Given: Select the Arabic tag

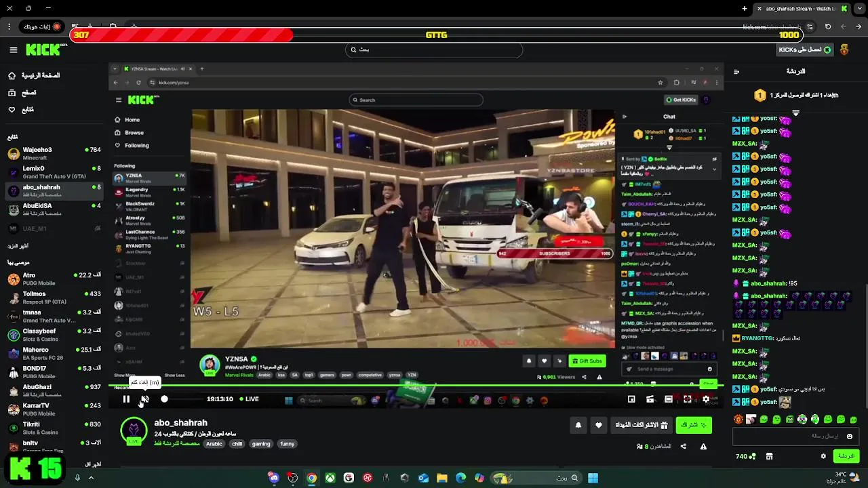Looking at the screenshot, I should click(x=214, y=444).
